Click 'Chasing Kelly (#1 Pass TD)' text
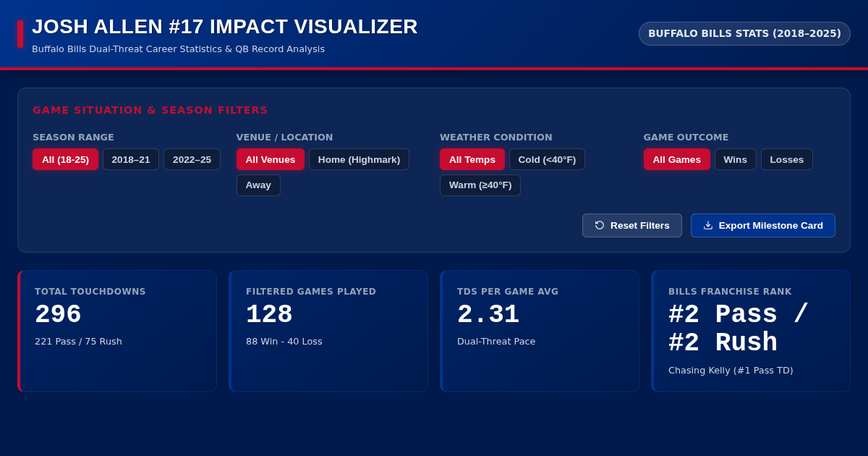 [731, 371]
